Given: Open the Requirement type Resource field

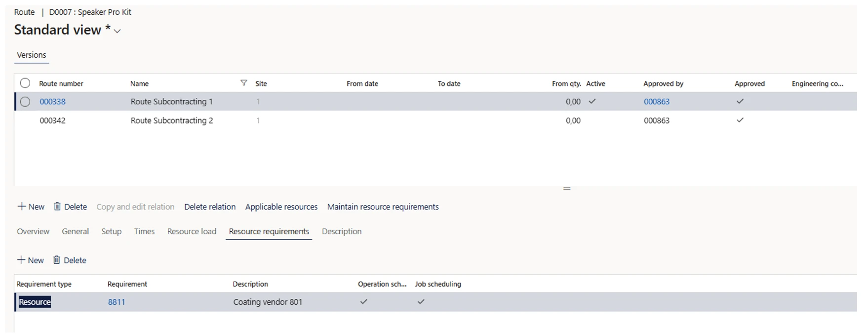Looking at the screenshot, I should click(35, 302).
